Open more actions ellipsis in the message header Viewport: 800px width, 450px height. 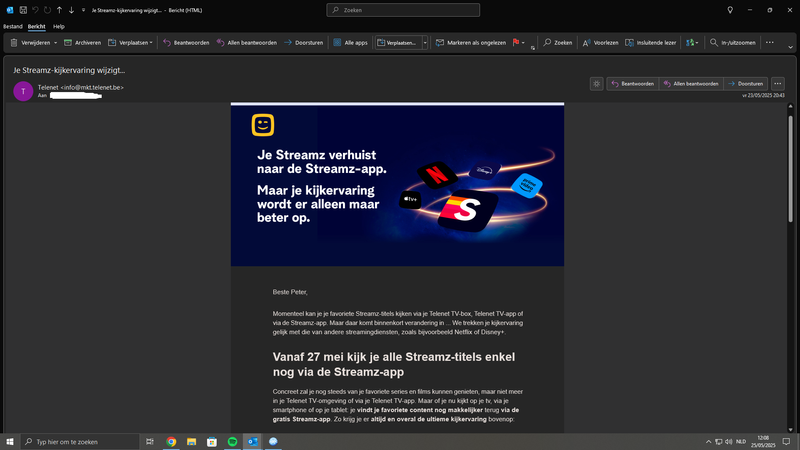pyautogui.click(x=778, y=84)
